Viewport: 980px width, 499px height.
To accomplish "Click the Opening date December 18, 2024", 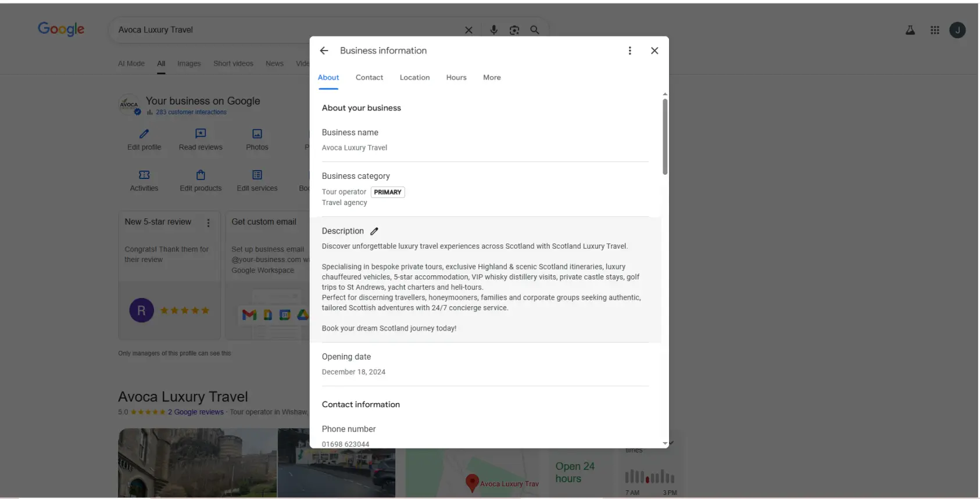I will (353, 372).
